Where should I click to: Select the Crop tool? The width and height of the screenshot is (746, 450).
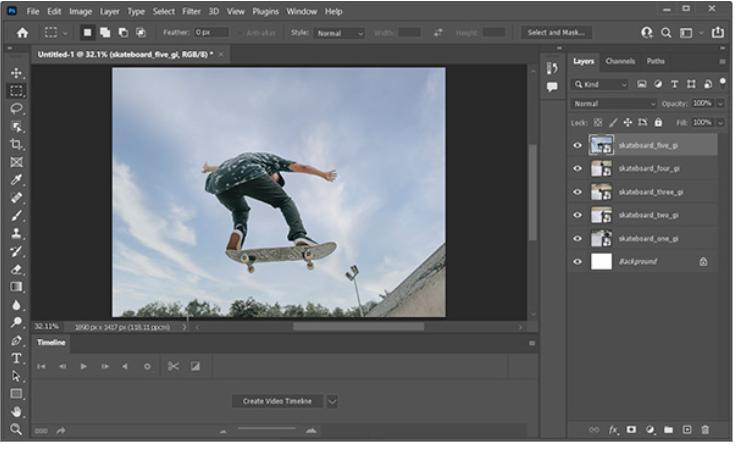(x=16, y=144)
